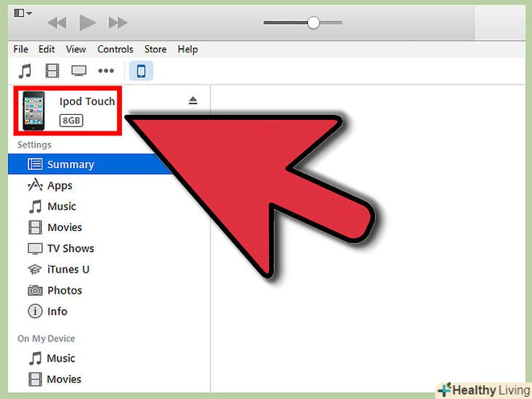
Task: Click the Ipod Touch device name
Action: (x=87, y=102)
